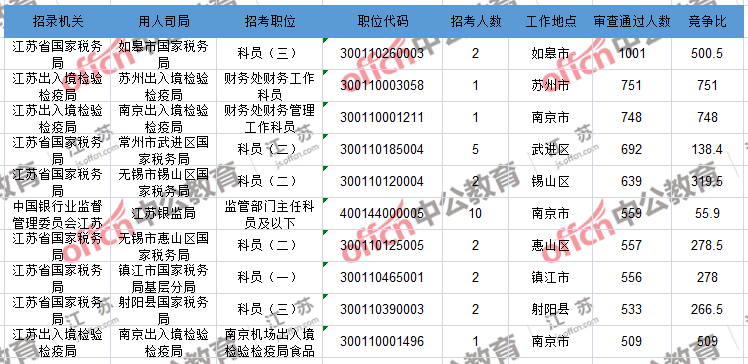Click the 射阳县 location cell
Screen dimensions: 748x364
(x=550, y=309)
